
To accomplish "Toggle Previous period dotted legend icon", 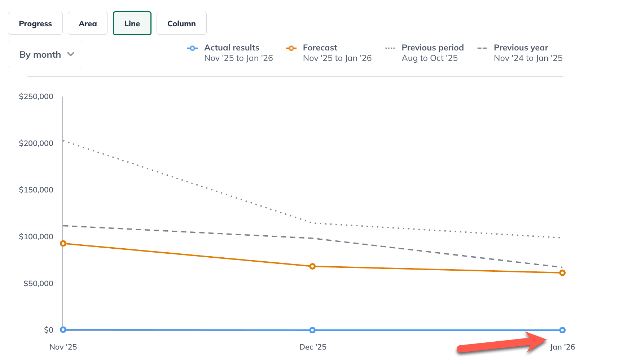I will 390,48.
